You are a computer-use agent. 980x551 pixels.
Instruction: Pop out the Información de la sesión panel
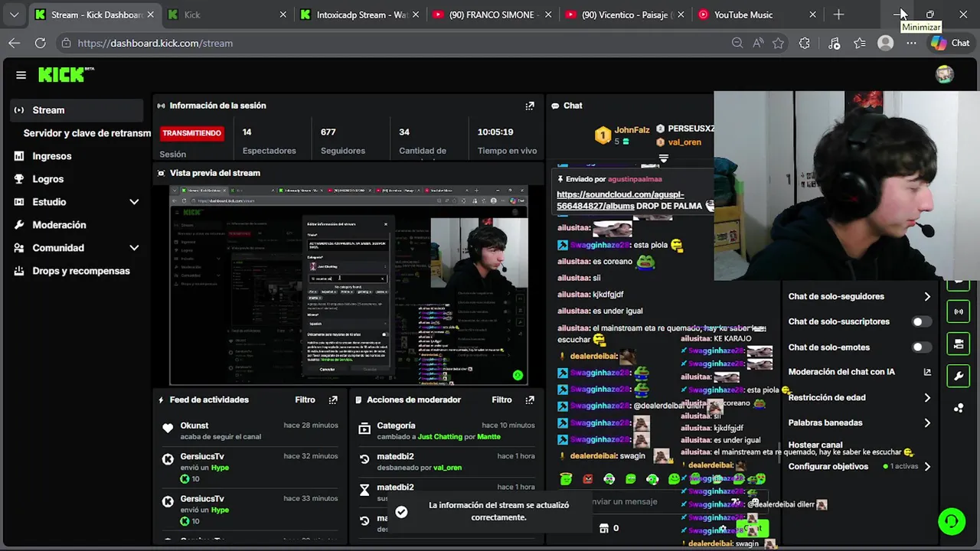coord(530,106)
